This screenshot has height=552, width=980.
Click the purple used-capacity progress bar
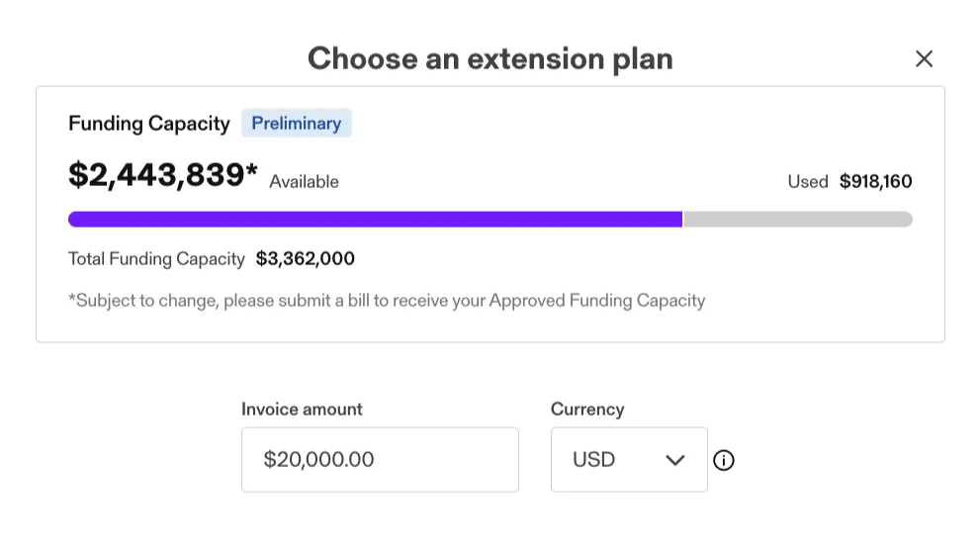[x=375, y=220]
